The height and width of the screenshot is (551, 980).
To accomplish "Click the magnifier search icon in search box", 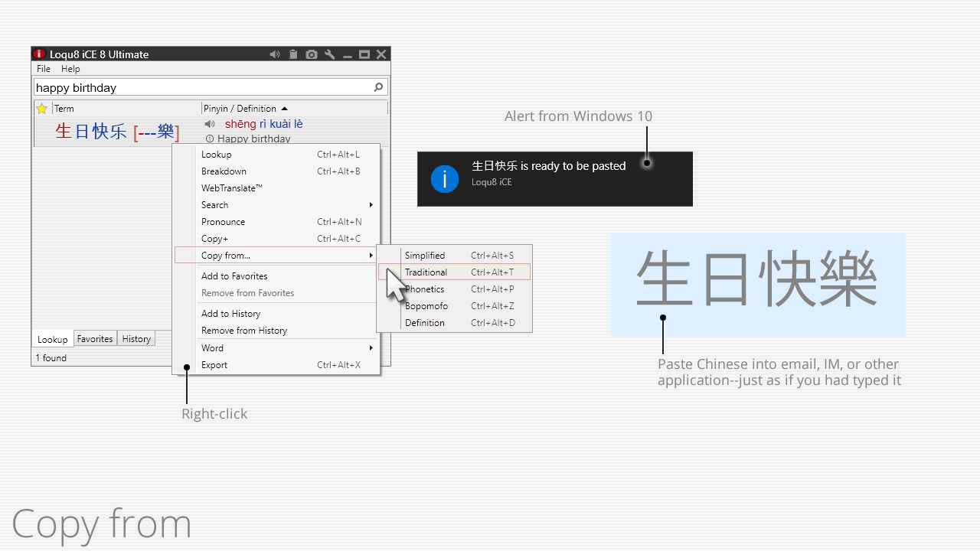I will coord(378,87).
